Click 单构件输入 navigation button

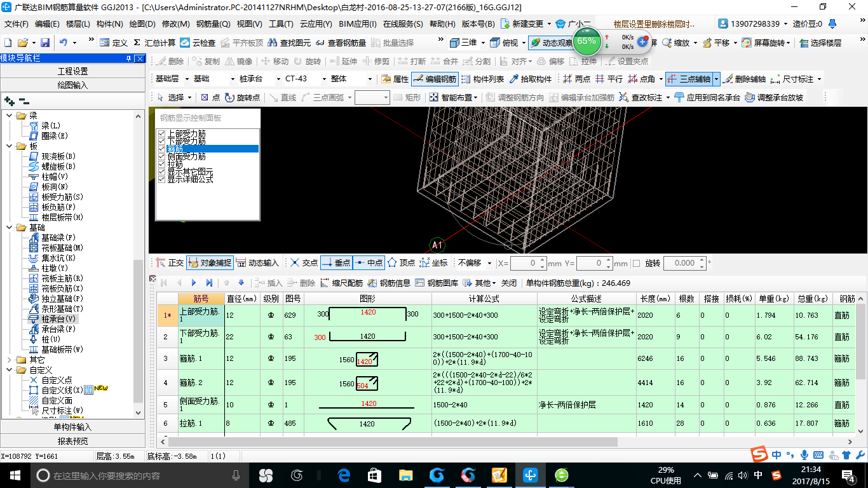(x=73, y=427)
